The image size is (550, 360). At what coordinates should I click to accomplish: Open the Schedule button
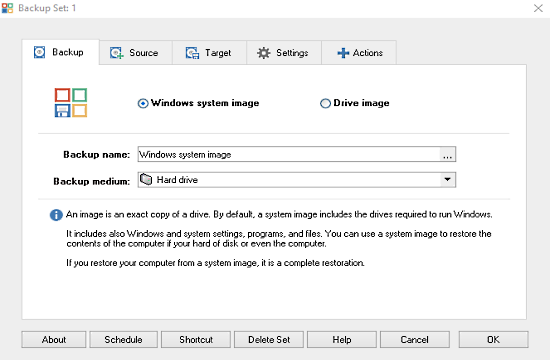click(123, 340)
